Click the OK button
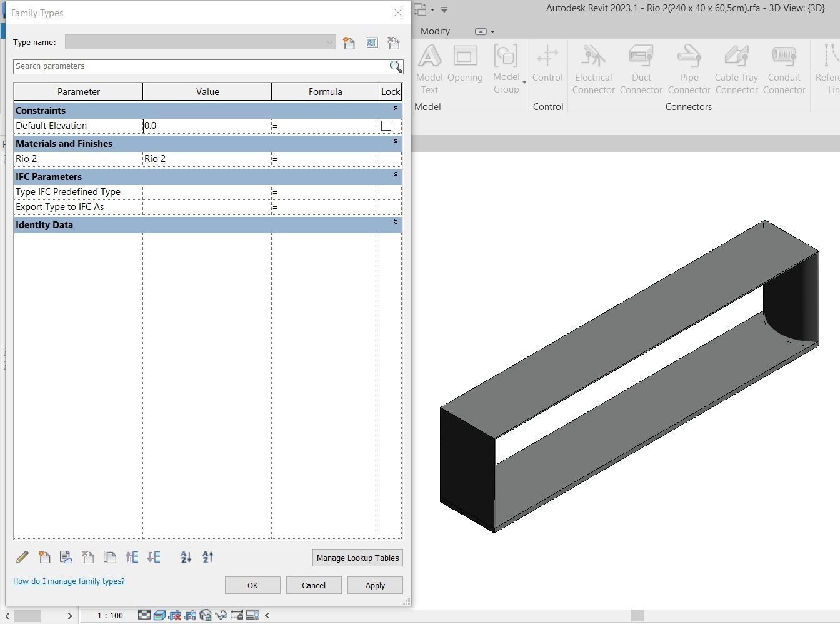This screenshot has height=624, width=840. pyautogui.click(x=252, y=585)
